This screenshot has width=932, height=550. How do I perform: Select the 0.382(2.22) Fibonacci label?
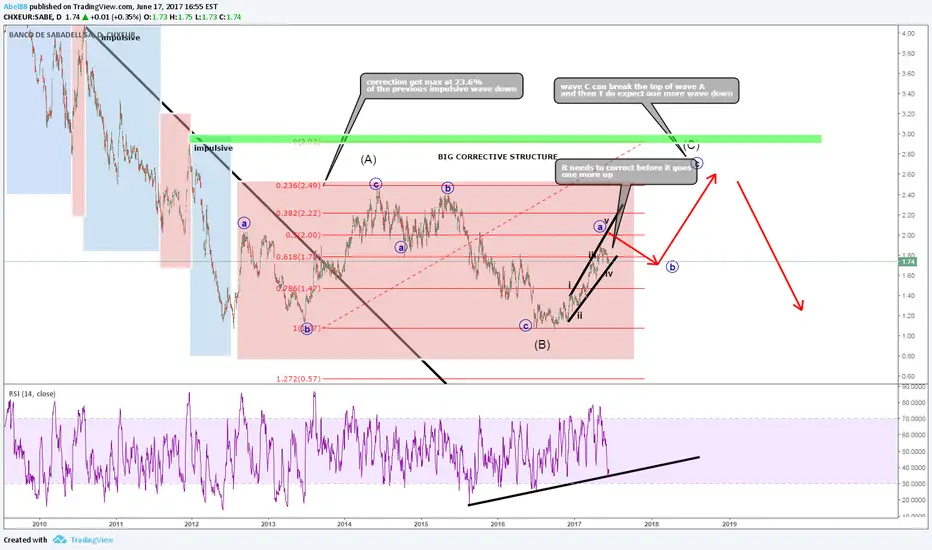[298, 213]
